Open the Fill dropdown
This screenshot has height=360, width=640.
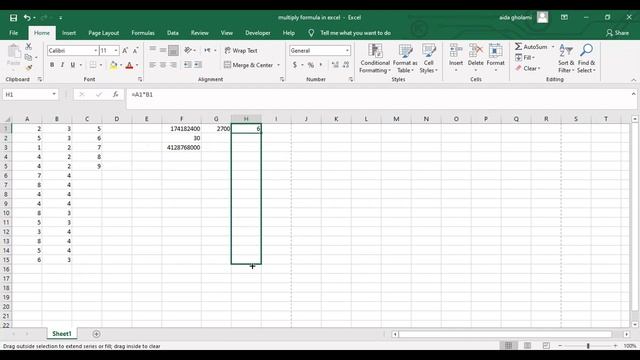coord(525,58)
